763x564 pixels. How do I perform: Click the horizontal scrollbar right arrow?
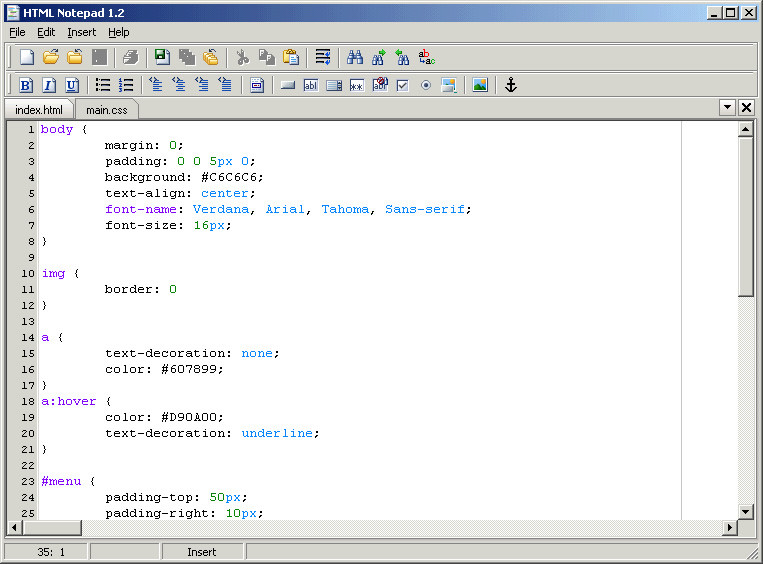tap(729, 527)
